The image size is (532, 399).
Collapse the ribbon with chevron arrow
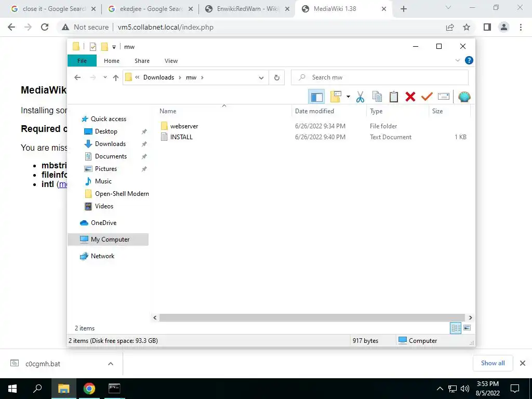(457, 60)
